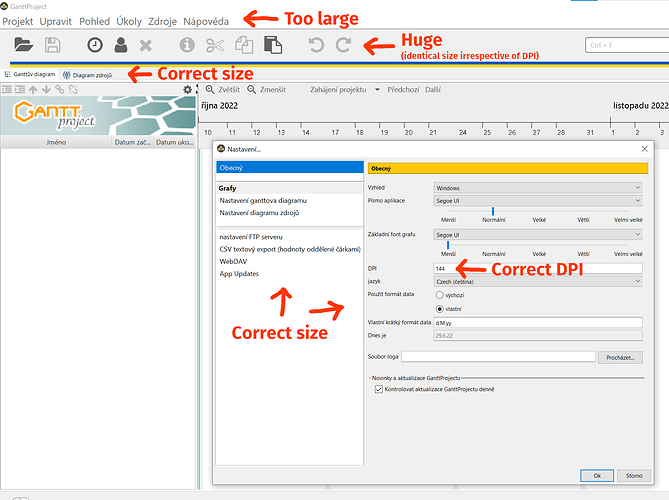The image size is (669, 500).
Task: Select the vlastní date format radio
Action: tap(439, 309)
